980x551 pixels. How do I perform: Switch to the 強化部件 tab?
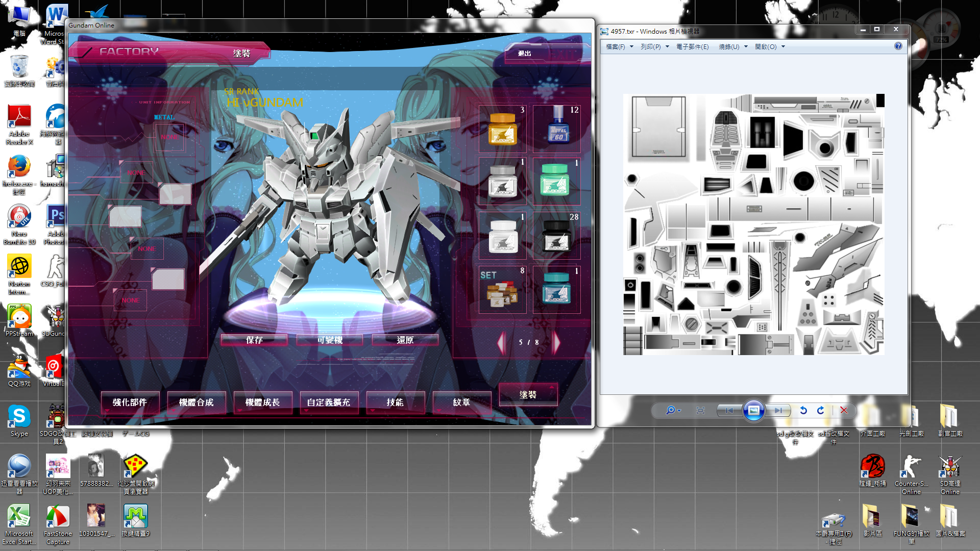pos(130,403)
